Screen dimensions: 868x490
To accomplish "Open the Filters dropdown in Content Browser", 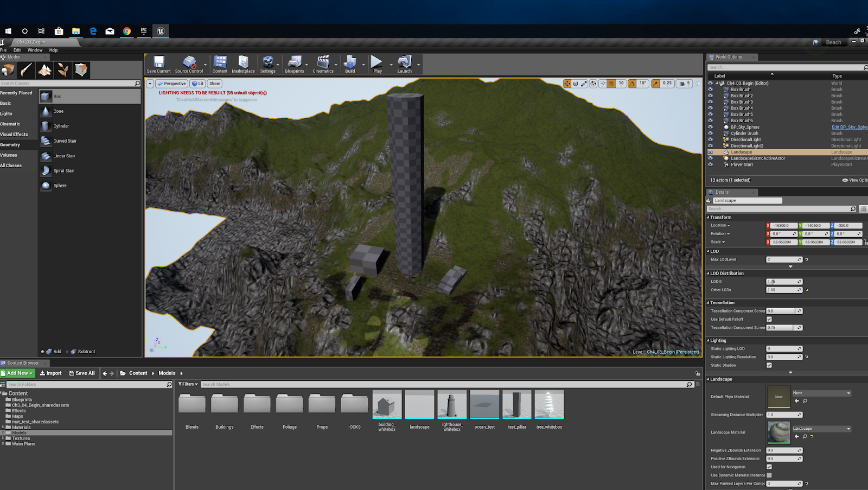I will click(x=188, y=384).
